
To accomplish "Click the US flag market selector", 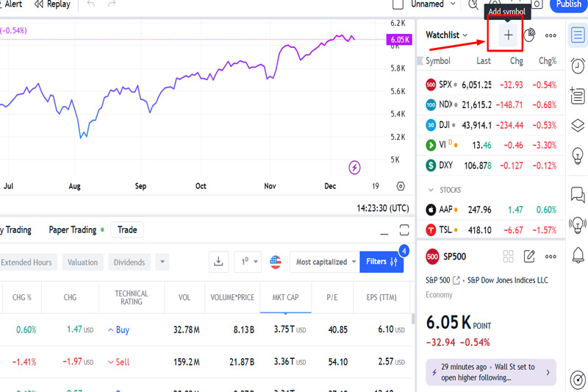I will pos(276,262).
